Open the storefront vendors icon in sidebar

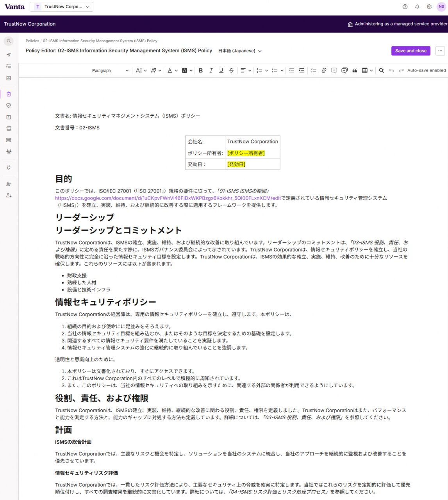pos(9,129)
